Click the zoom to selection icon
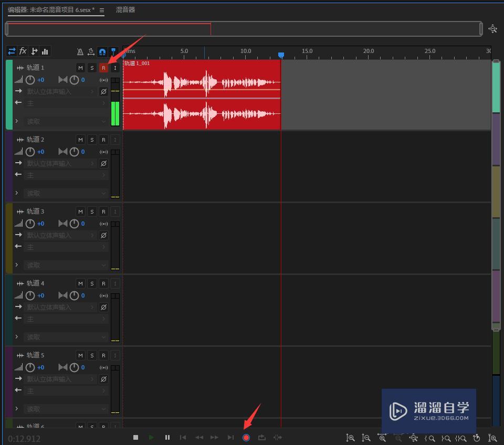 pos(461,438)
